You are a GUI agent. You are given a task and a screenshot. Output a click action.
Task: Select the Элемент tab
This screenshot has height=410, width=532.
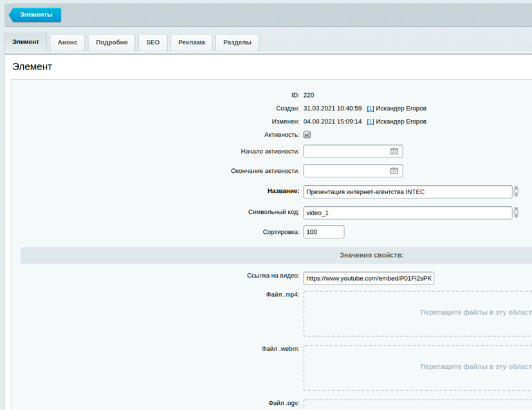[x=26, y=42]
